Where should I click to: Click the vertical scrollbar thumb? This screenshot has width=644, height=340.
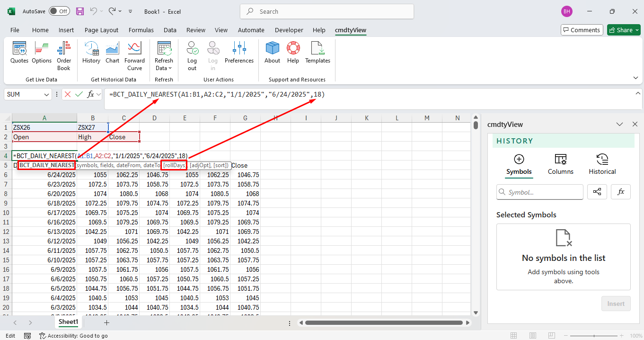coord(476,125)
